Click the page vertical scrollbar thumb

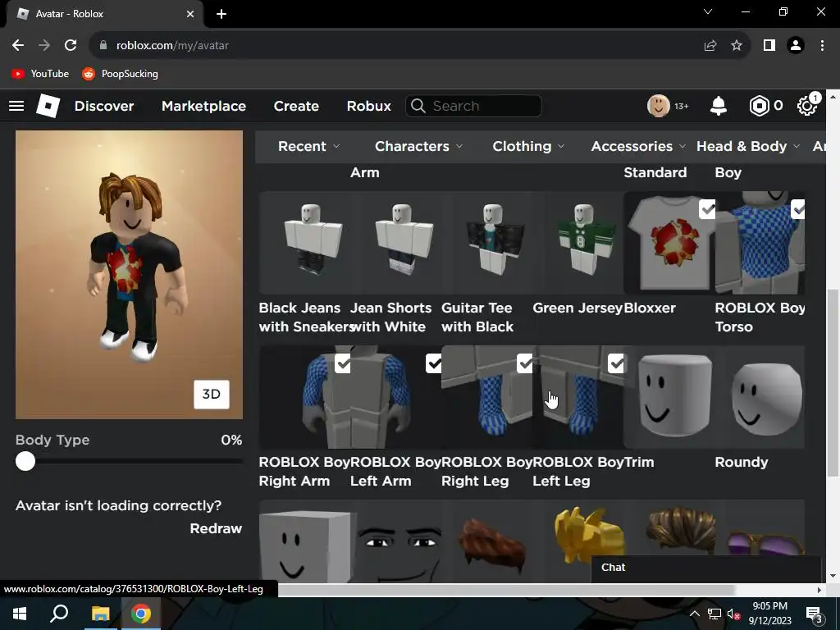point(832,382)
